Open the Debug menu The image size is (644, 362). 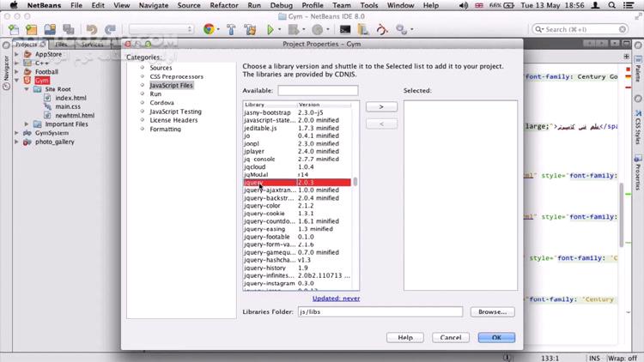(282, 5)
